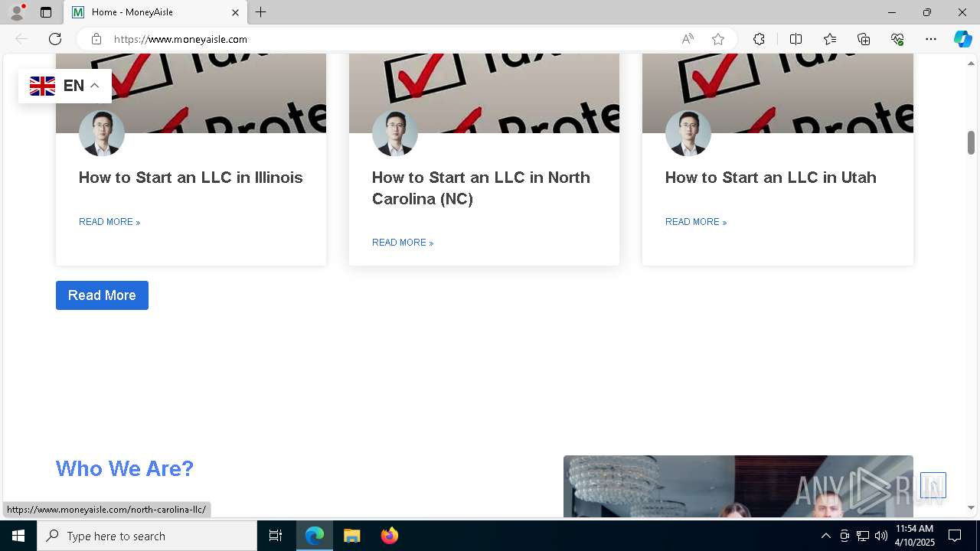Open the Extensions puzzle icon

759,39
